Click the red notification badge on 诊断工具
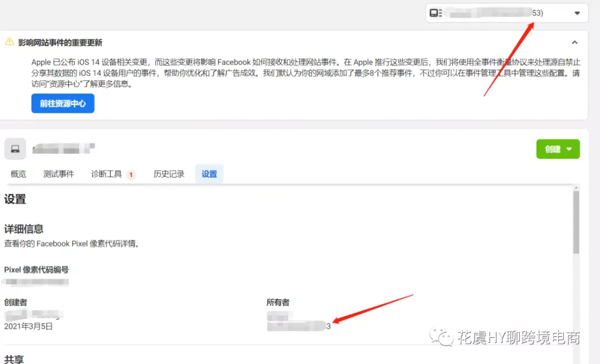The height and width of the screenshot is (364, 600). tap(131, 175)
